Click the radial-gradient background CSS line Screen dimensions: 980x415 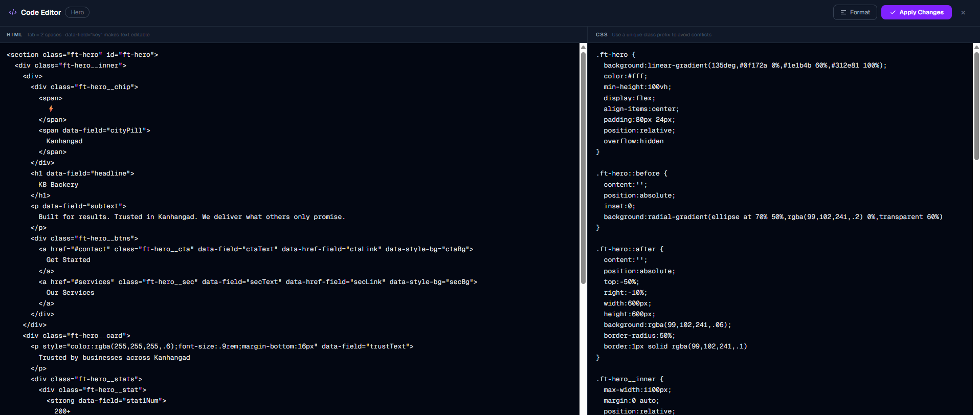tap(773, 217)
